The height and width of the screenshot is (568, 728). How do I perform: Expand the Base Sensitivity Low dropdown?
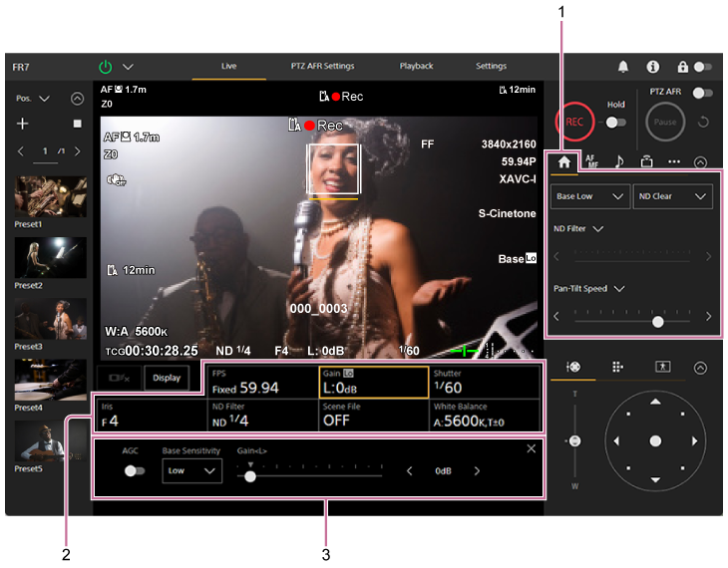tap(191, 471)
